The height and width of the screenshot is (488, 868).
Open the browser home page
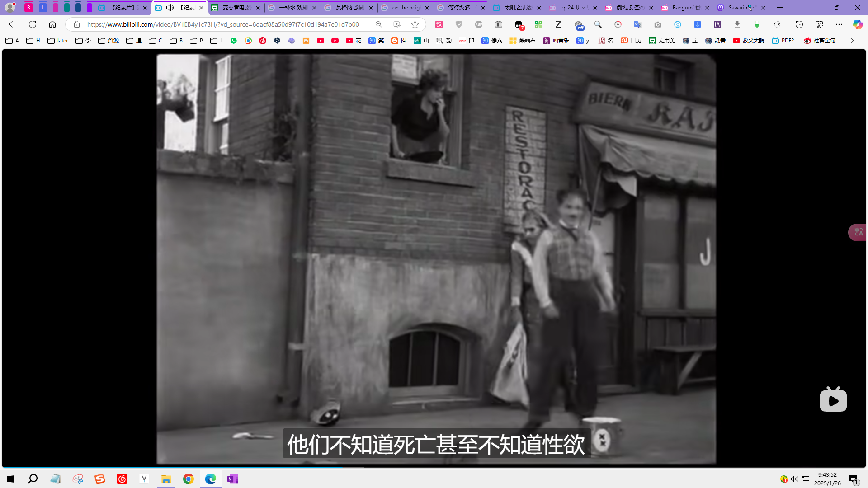(52, 24)
